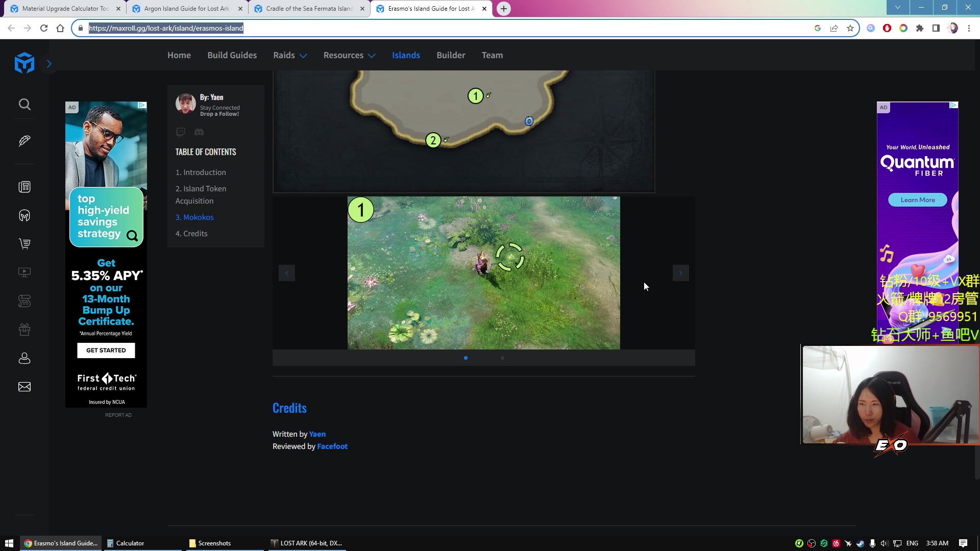Select the first carousel dot indicator
The width and height of the screenshot is (980, 551).
tap(465, 358)
